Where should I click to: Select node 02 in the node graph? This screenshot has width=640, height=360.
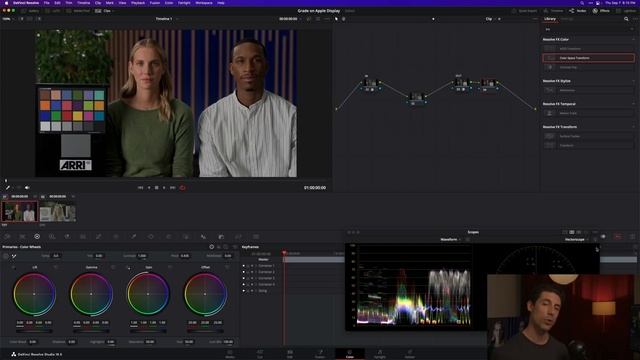(x=416, y=98)
